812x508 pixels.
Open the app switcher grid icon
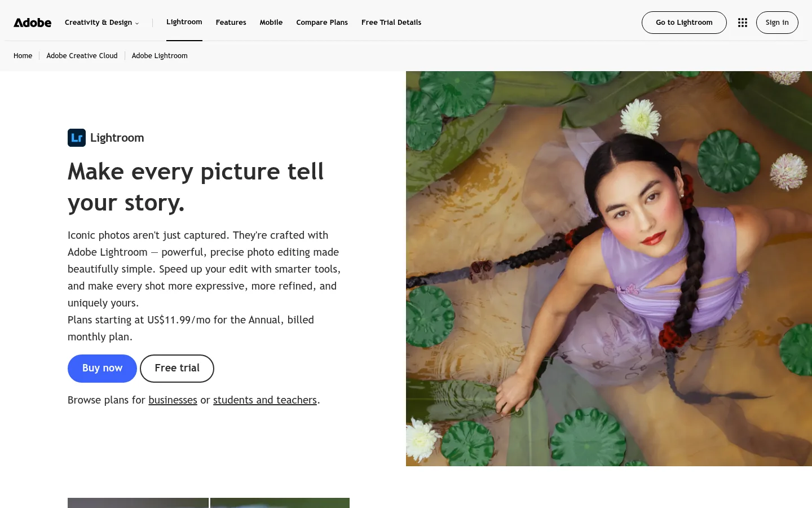pos(743,23)
